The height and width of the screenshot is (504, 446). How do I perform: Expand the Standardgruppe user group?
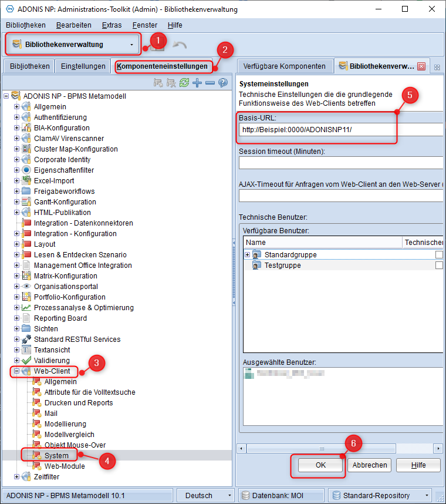pos(247,255)
